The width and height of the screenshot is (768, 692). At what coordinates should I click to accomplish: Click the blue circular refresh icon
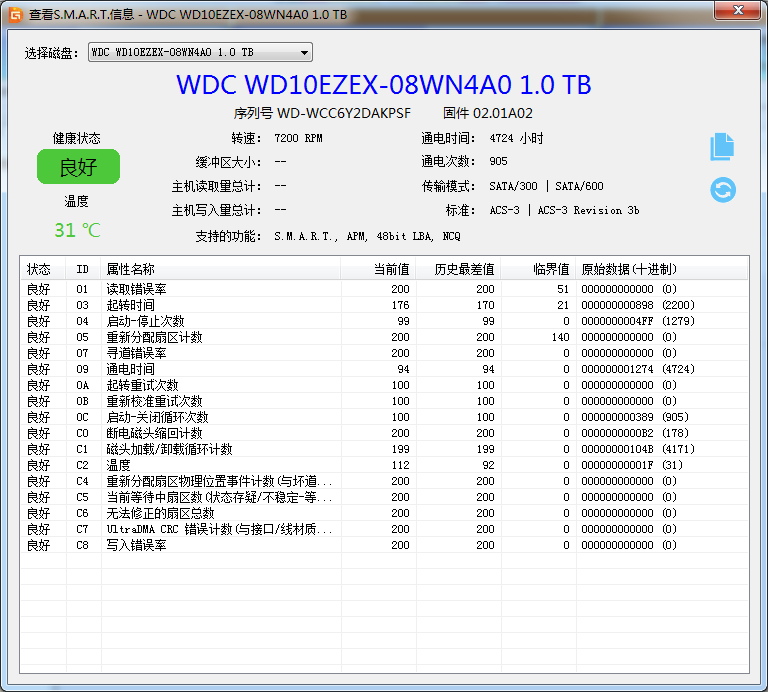point(723,190)
